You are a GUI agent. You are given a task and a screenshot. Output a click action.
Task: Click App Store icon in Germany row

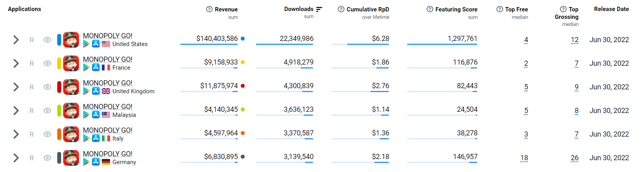pos(96,162)
